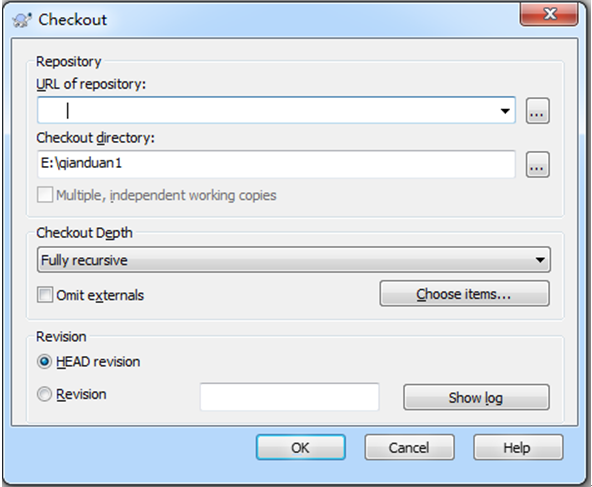
Task: Browse for repository URL with ellipsis button
Action: (538, 111)
